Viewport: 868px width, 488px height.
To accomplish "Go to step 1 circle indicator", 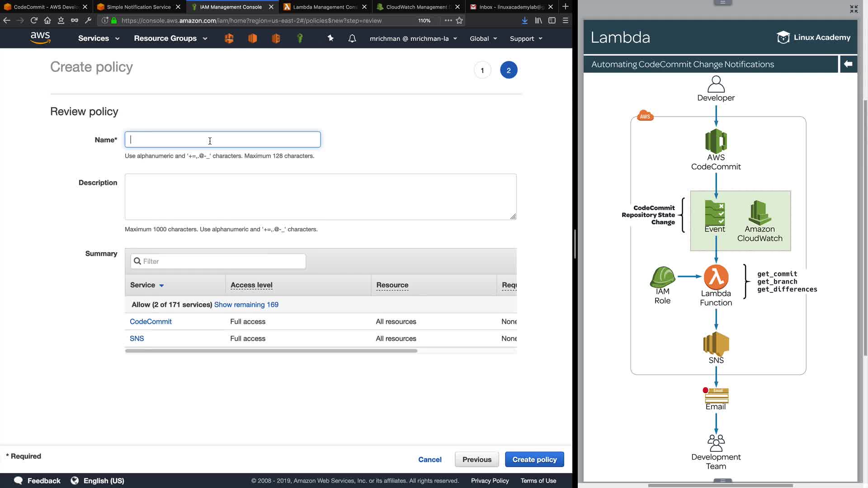I will (482, 70).
